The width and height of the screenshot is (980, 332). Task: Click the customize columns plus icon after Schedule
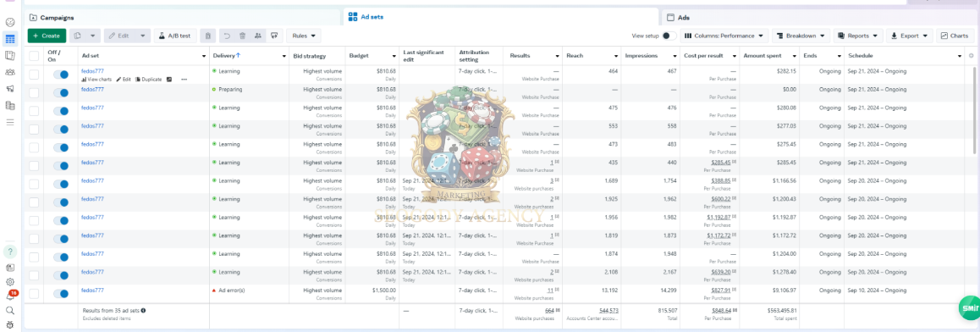pyautogui.click(x=971, y=56)
